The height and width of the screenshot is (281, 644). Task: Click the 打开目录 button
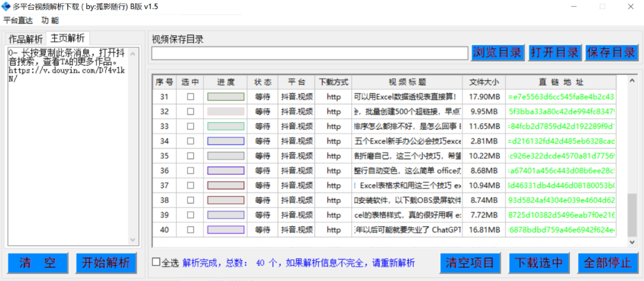tap(555, 53)
